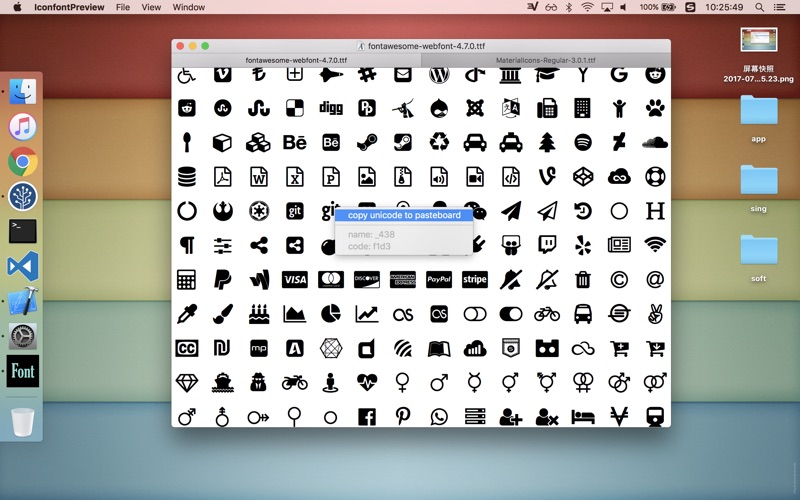800x500 pixels.
Task: Select the copyright symbol glyph
Action: (x=619, y=280)
